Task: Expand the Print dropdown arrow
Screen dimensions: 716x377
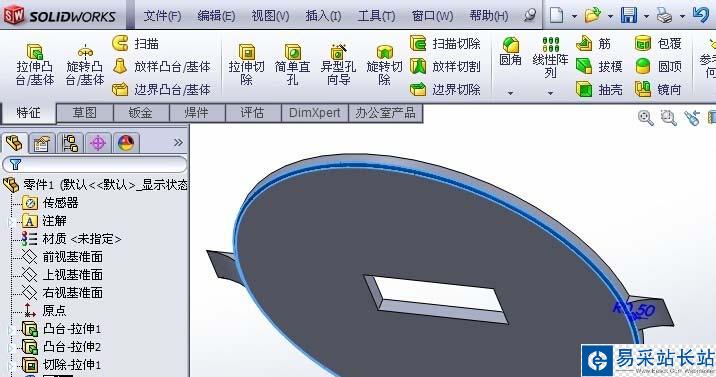Action: click(682, 17)
